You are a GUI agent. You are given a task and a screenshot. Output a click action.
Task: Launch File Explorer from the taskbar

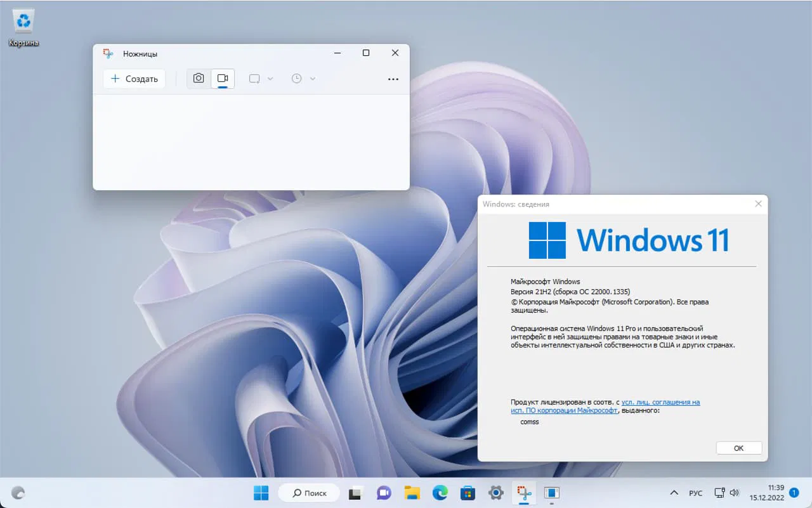[412, 493]
